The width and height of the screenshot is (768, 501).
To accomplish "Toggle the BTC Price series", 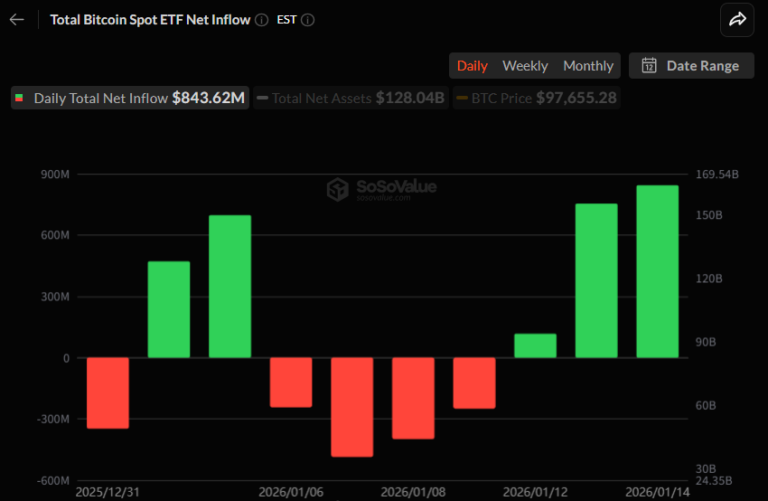I will click(536, 98).
